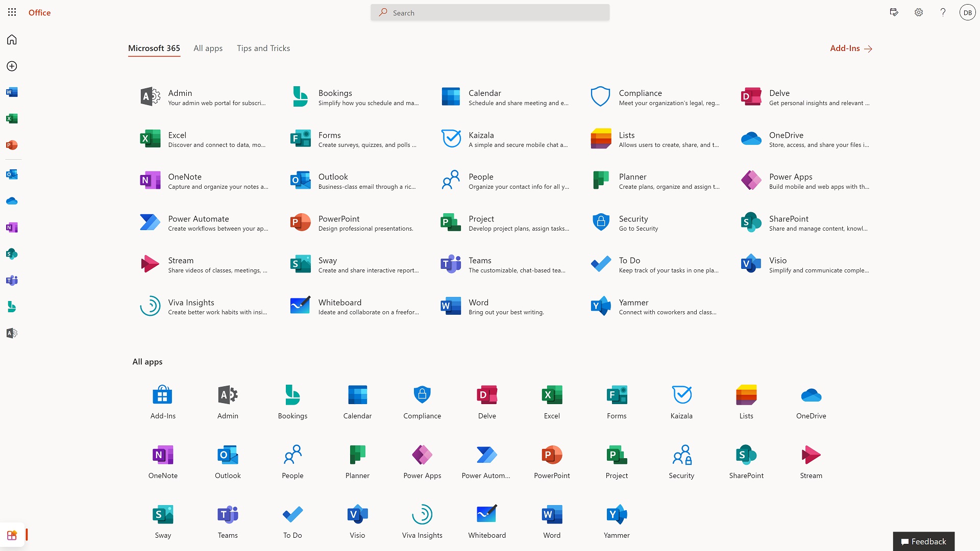Open Bookings from the left sidebar
Screen dimensions: 980x551
[12, 307]
